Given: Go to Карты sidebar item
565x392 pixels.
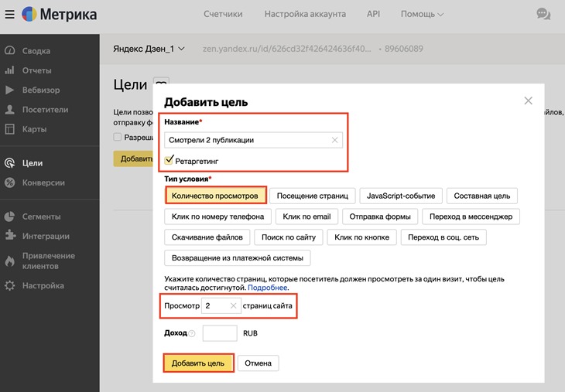Looking at the screenshot, I should click(x=34, y=129).
